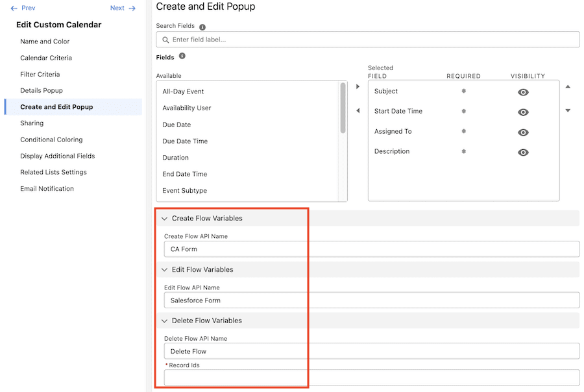Open the Related Lists Settings step
584x392 pixels.
(x=53, y=172)
